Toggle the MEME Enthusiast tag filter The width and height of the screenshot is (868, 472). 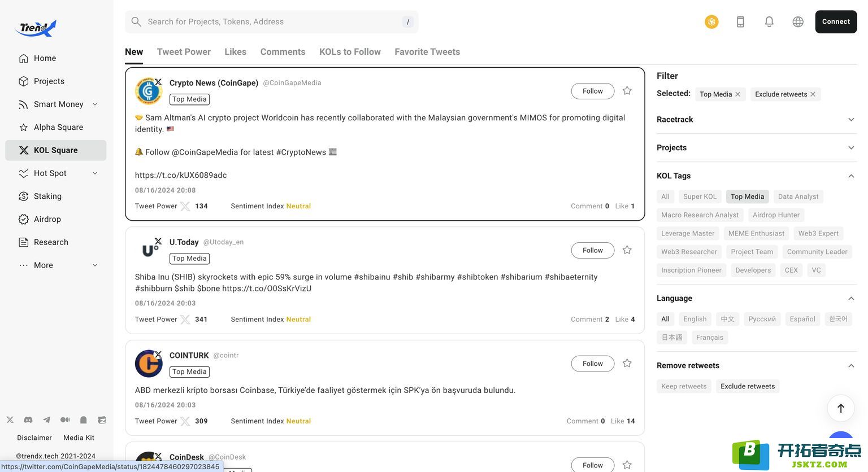[756, 234]
